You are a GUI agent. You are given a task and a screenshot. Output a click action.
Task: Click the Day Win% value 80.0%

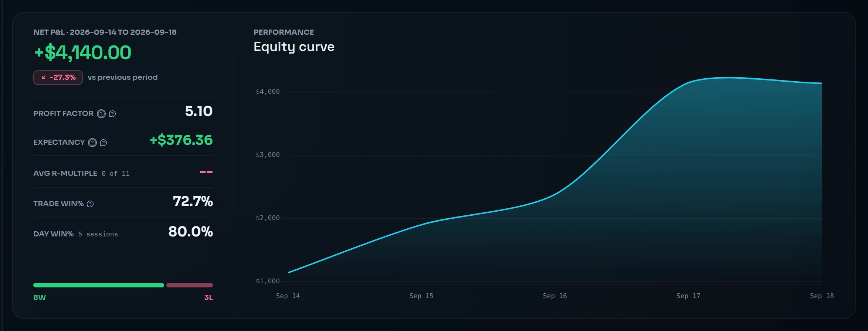[x=191, y=232]
